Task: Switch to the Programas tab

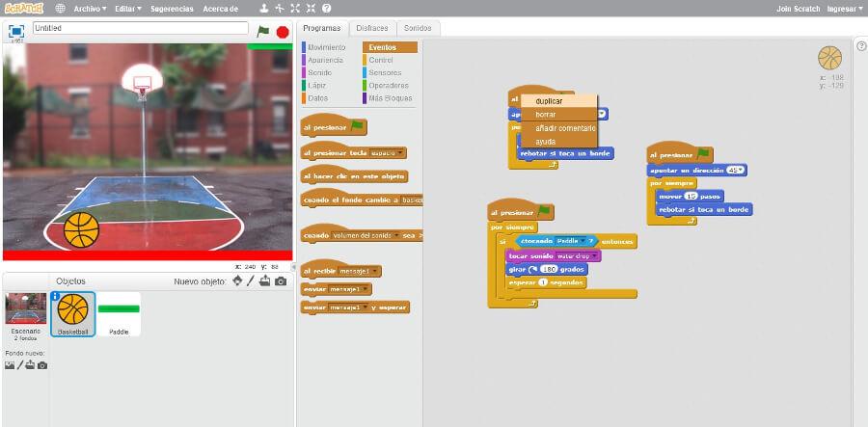Action: click(322, 28)
